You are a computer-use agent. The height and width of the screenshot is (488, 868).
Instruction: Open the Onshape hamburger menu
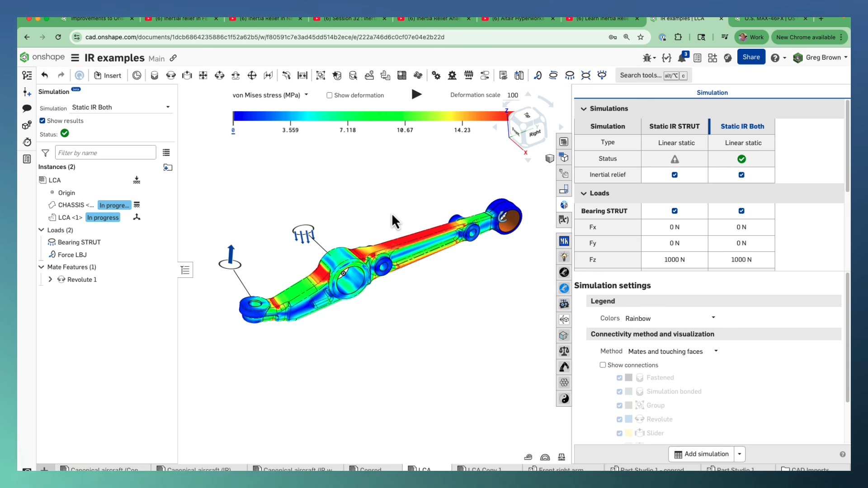[75, 58]
